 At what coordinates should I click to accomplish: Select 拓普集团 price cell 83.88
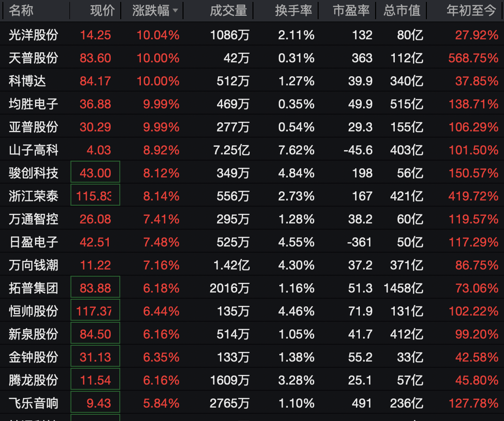[x=95, y=288]
